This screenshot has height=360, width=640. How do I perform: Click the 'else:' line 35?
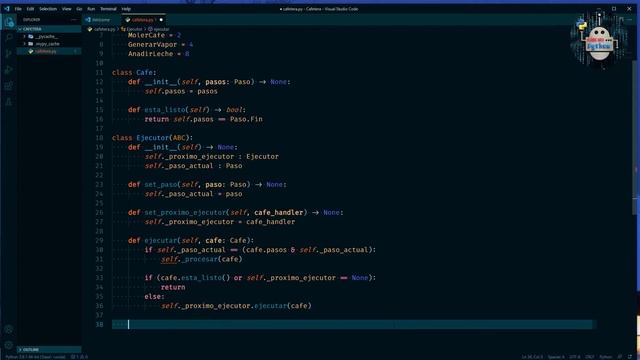pyautogui.click(x=155, y=296)
